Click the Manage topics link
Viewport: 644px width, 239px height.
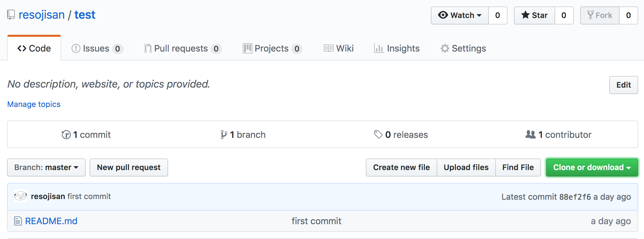click(x=34, y=104)
